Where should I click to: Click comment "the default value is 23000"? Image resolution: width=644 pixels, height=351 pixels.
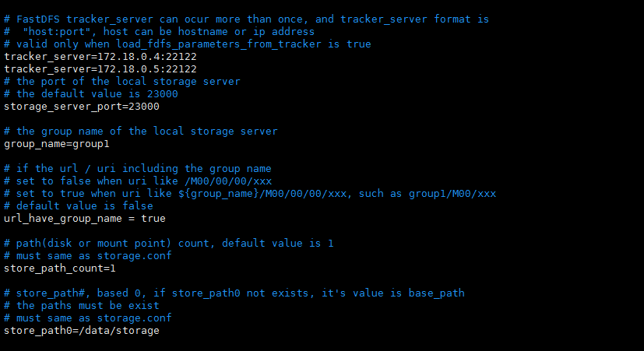tap(91, 94)
